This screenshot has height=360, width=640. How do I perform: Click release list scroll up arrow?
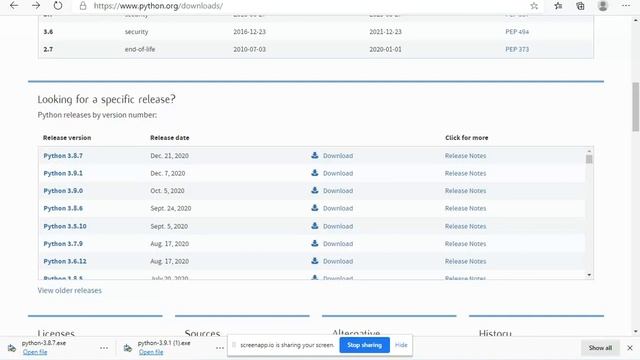point(589,151)
